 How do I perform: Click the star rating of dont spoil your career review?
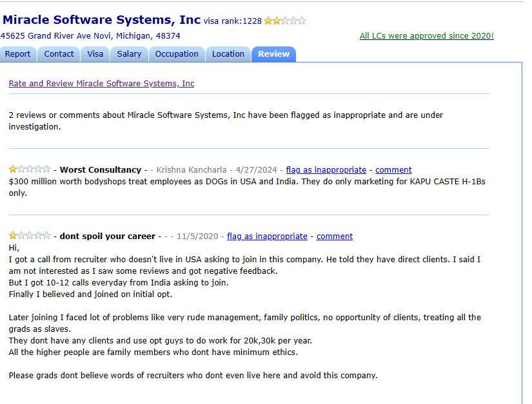tap(29, 236)
